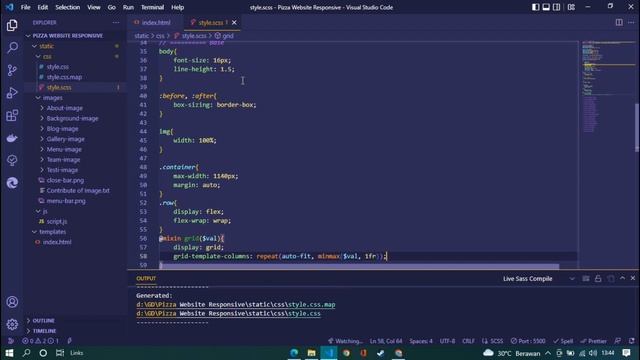Click Ln 58, Col 64 status entry
This screenshot has height=360, width=640.
point(386,341)
